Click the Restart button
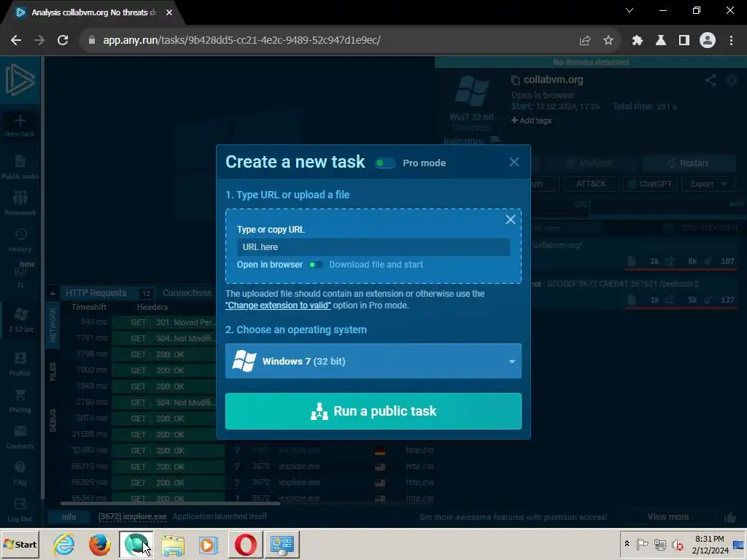Image resolution: width=747 pixels, height=560 pixels. click(x=689, y=163)
